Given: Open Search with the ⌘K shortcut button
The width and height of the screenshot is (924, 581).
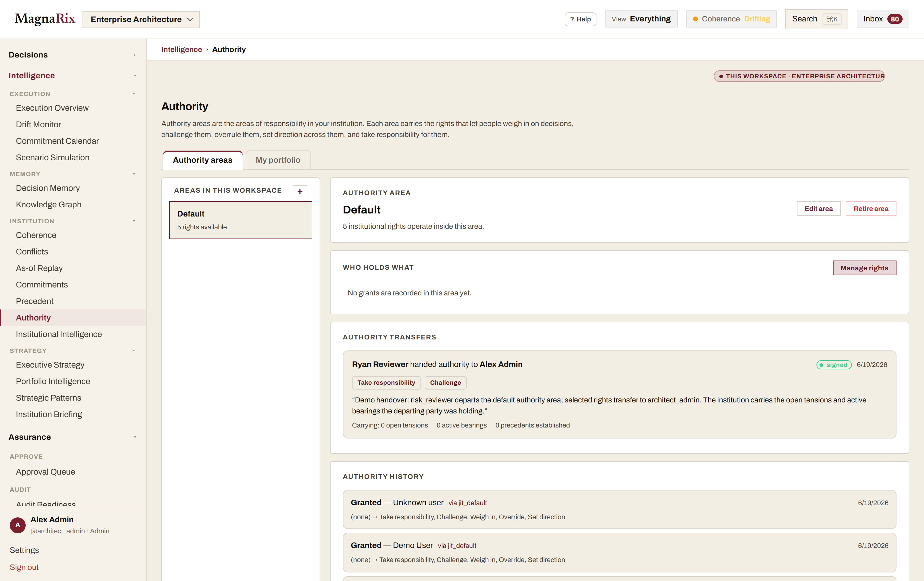Looking at the screenshot, I should pos(816,19).
